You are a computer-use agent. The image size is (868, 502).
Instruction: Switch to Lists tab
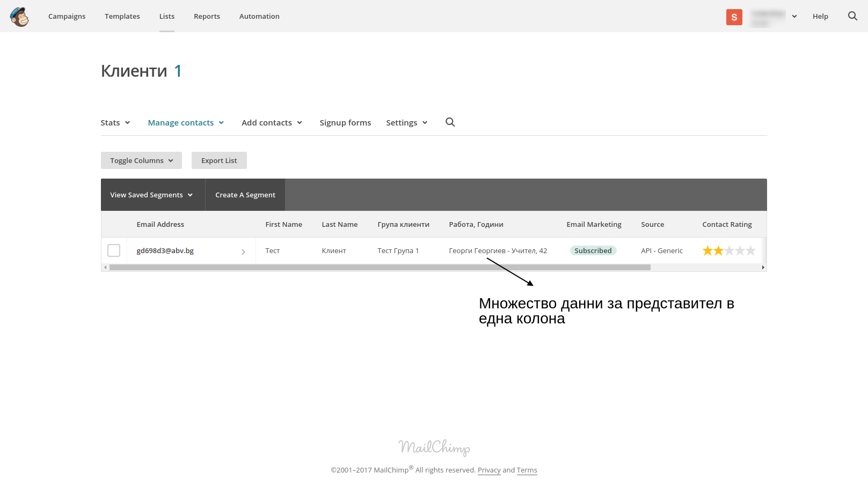point(167,16)
